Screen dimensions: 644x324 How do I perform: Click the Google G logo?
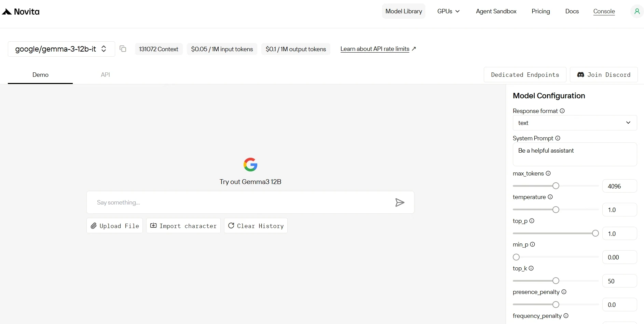(250, 165)
